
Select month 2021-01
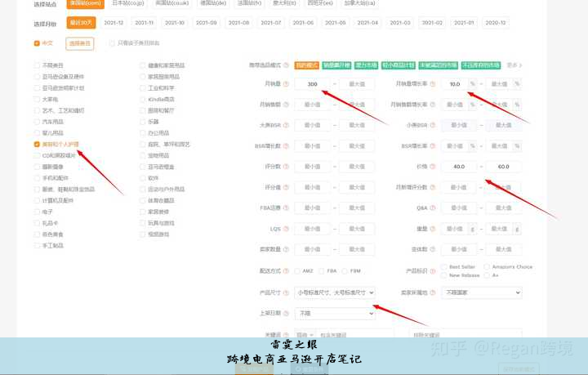coord(464,23)
